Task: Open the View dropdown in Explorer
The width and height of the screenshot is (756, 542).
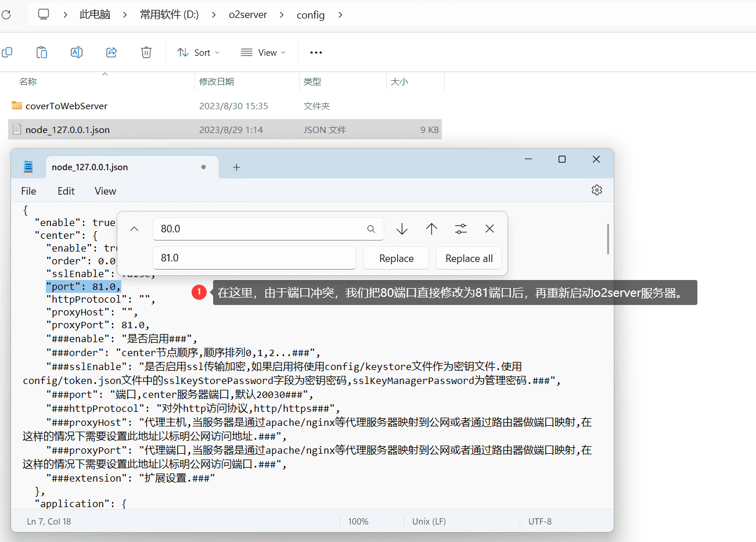Action: coord(264,52)
